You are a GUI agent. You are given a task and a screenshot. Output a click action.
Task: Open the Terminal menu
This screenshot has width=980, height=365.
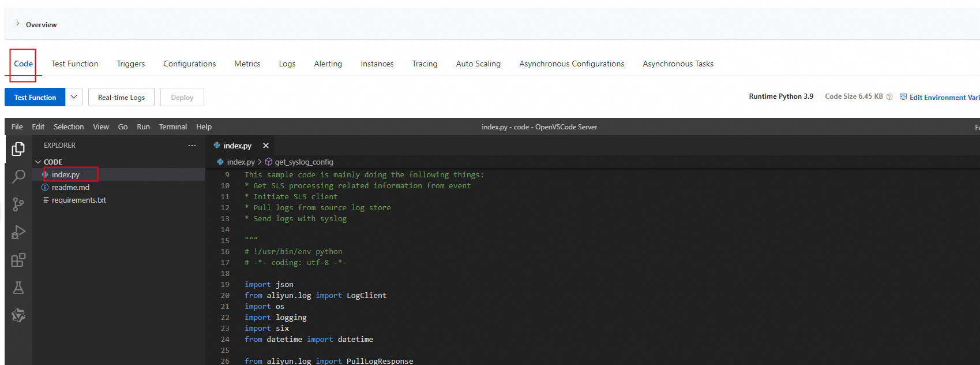[x=172, y=127]
